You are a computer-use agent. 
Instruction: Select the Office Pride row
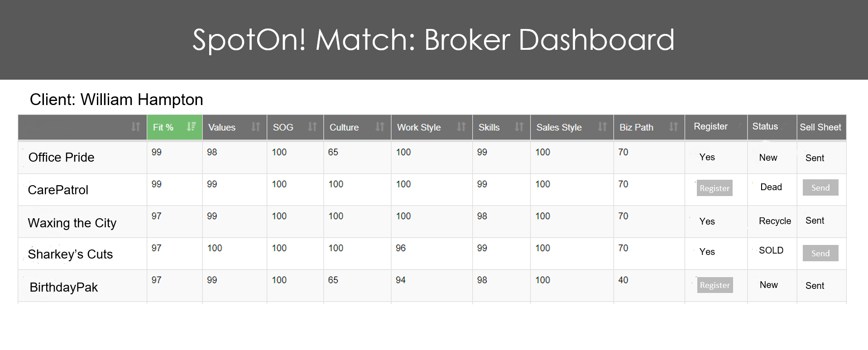click(61, 157)
